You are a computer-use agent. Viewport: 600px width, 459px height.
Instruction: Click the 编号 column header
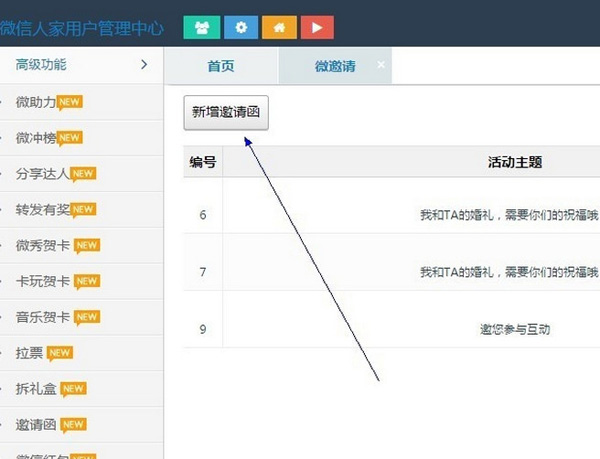point(203,162)
